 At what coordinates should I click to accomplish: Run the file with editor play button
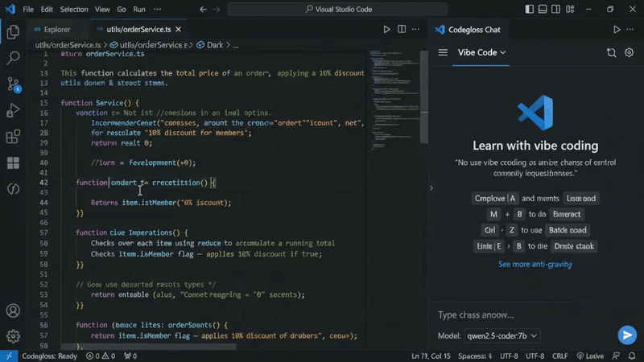386,29
